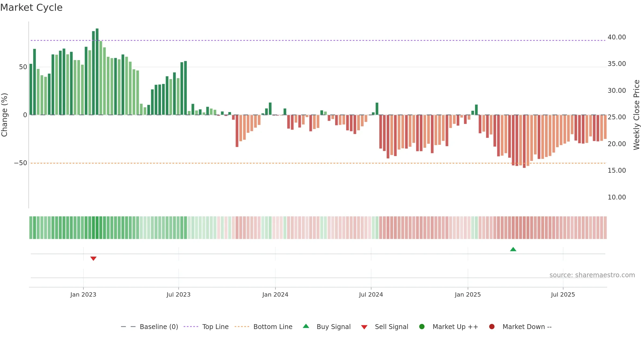Toggle Market Down -- legend entry

pos(520,327)
